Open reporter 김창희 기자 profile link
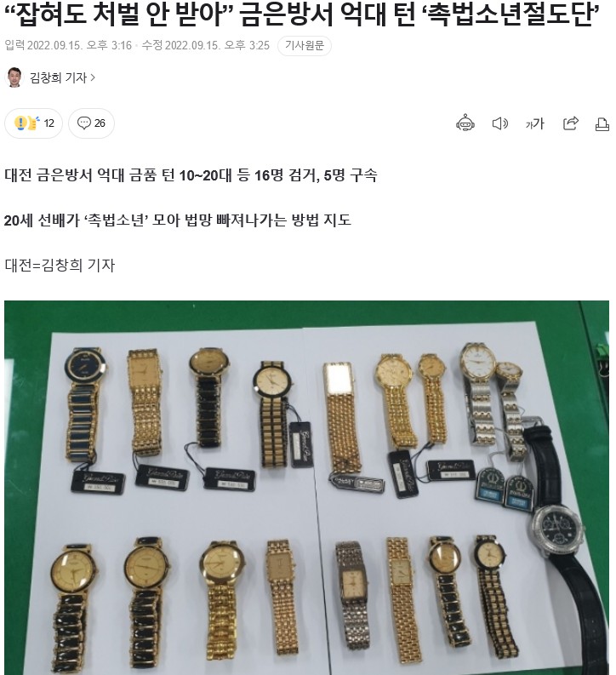616x675 pixels. [58, 77]
